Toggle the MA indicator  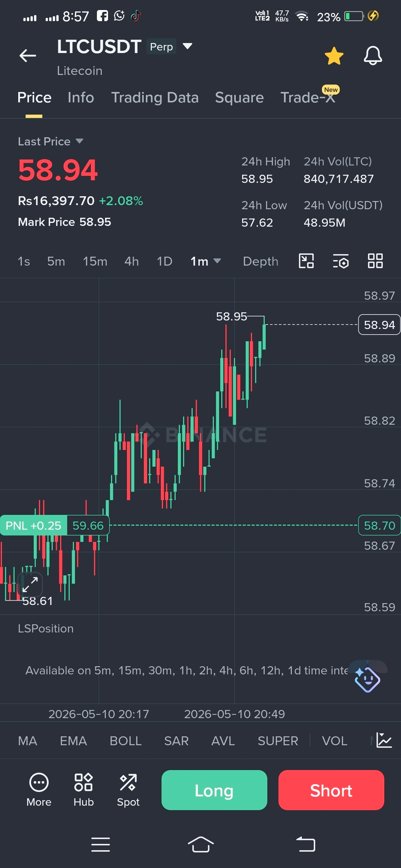point(27,741)
